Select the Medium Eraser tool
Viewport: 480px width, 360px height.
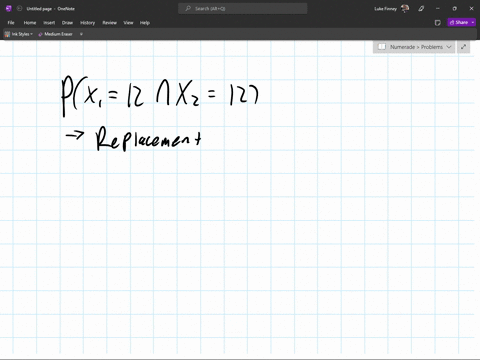tap(55, 34)
